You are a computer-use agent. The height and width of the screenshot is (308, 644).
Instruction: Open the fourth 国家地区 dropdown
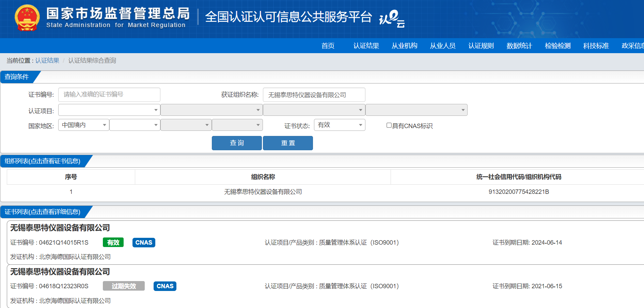click(237, 125)
